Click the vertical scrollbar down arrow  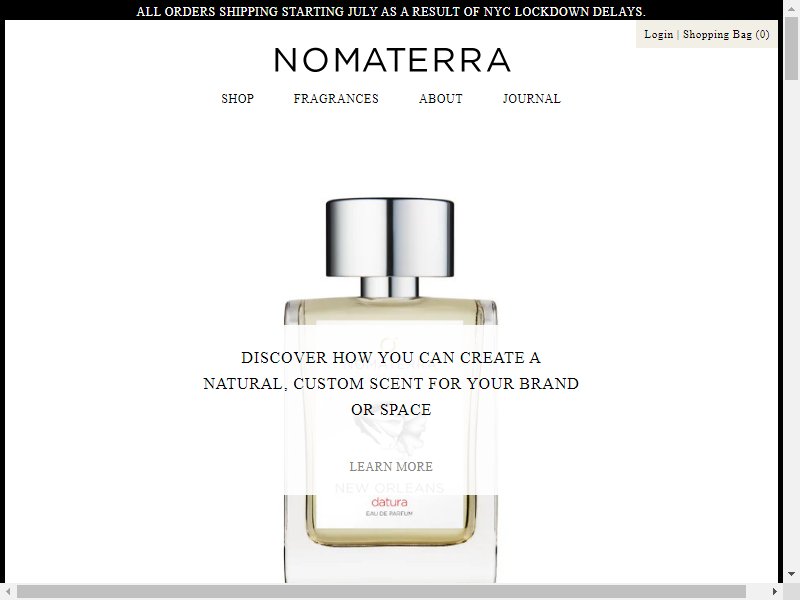click(791, 574)
